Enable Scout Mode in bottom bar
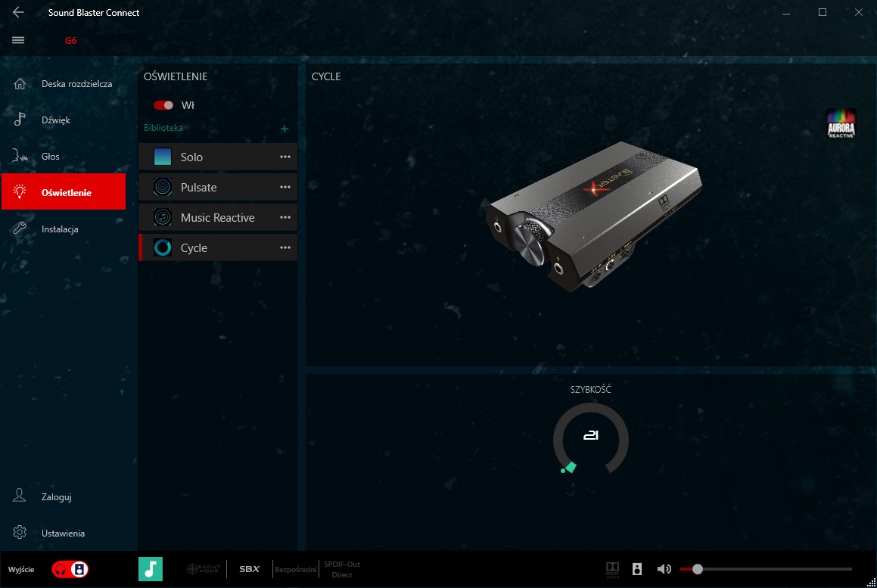This screenshot has height=588, width=877. 204,569
